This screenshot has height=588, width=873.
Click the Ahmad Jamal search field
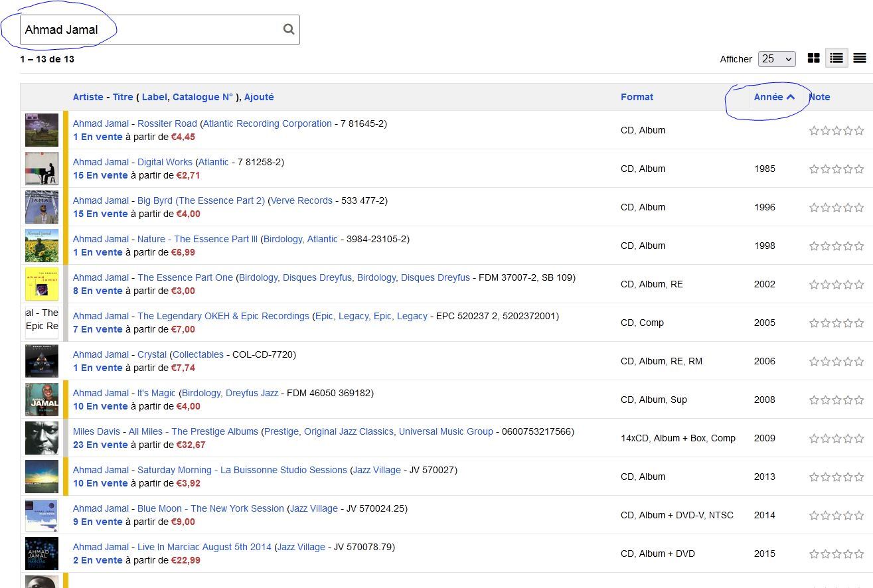pyautogui.click(x=153, y=30)
